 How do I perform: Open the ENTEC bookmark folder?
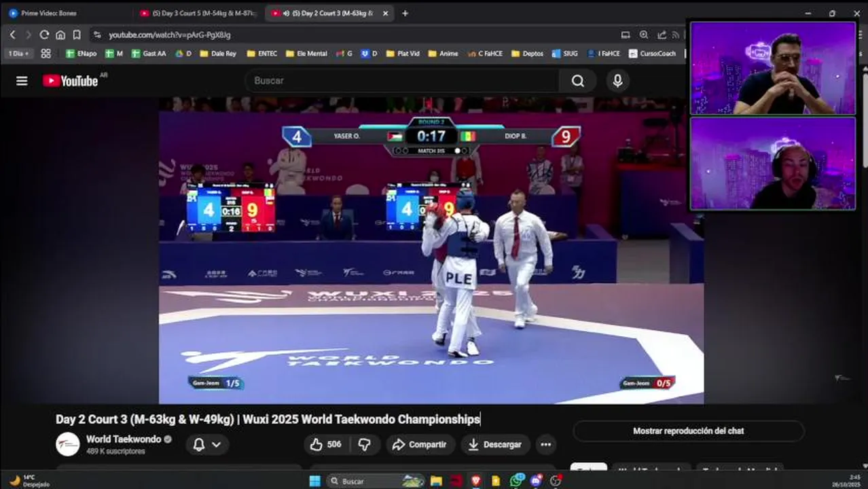pyautogui.click(x=262, y=53)
